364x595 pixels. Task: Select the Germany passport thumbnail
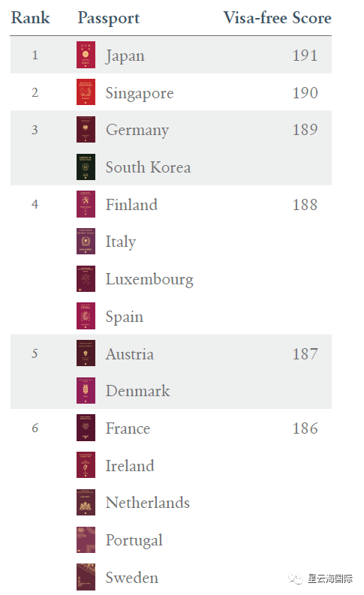86,129
